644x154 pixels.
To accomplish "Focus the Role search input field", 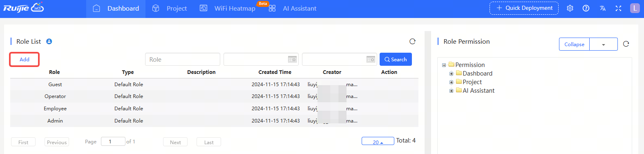I will click(x=182, y=59).
